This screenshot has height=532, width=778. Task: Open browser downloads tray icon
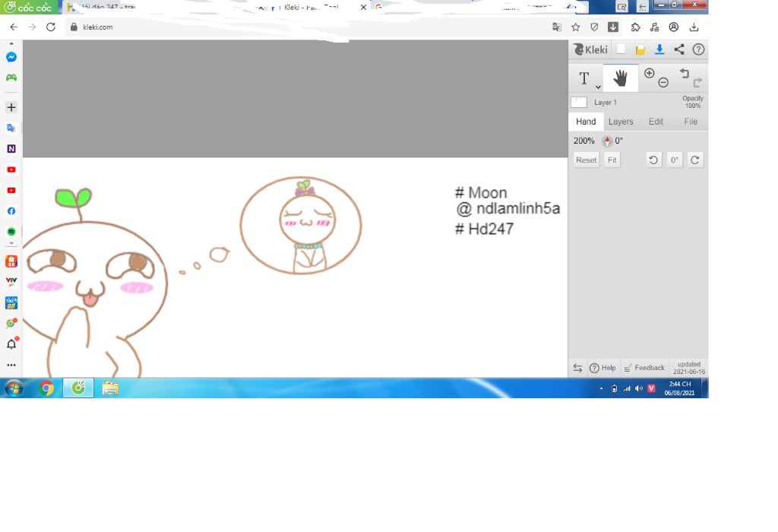coord(694,27)
